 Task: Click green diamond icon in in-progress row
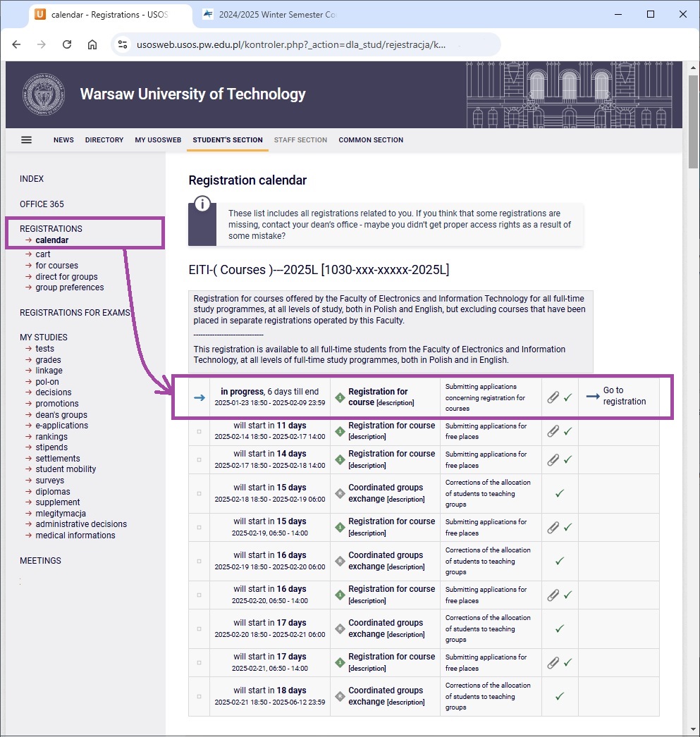340,397
